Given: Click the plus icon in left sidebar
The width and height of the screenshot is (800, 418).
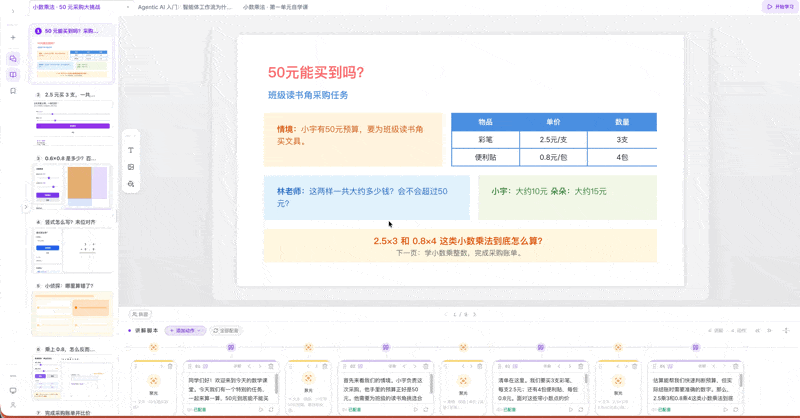Looking at the screenshot, I should coord(13,37).
